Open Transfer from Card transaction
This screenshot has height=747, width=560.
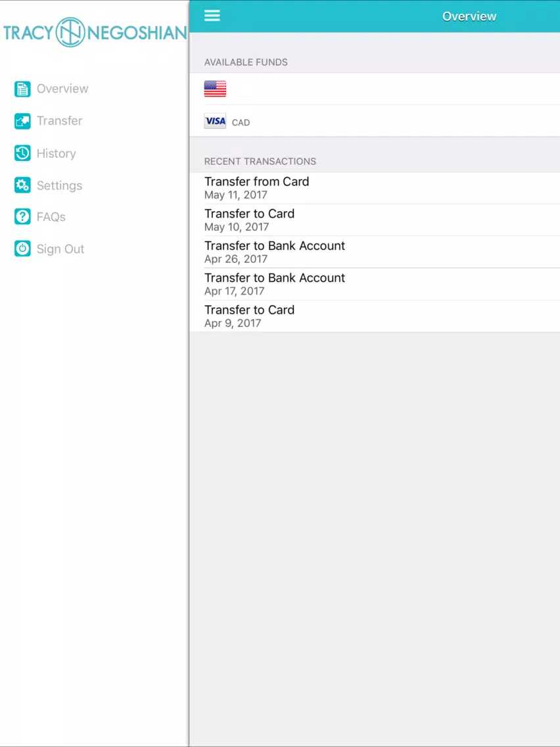click(375, 187)
